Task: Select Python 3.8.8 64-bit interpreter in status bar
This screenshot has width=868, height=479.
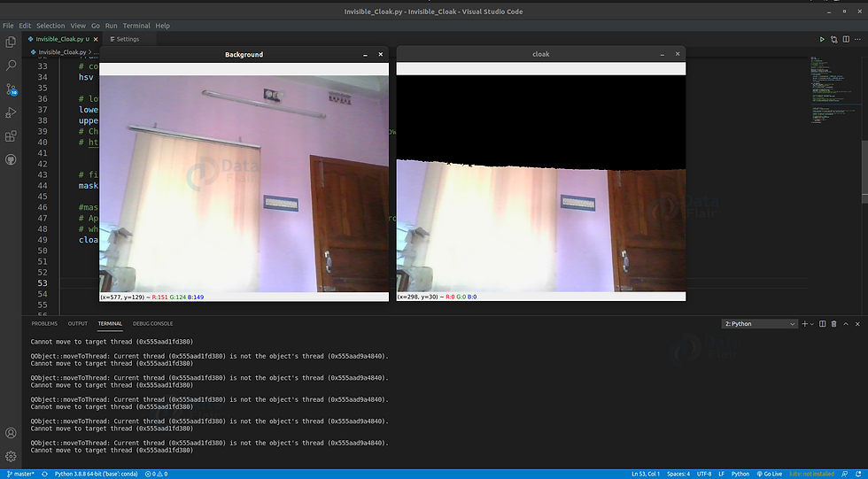Action: click(97, 474)
